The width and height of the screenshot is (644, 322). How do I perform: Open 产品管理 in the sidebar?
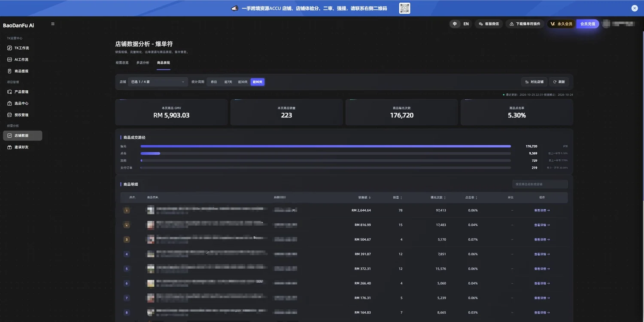(22, 92)
